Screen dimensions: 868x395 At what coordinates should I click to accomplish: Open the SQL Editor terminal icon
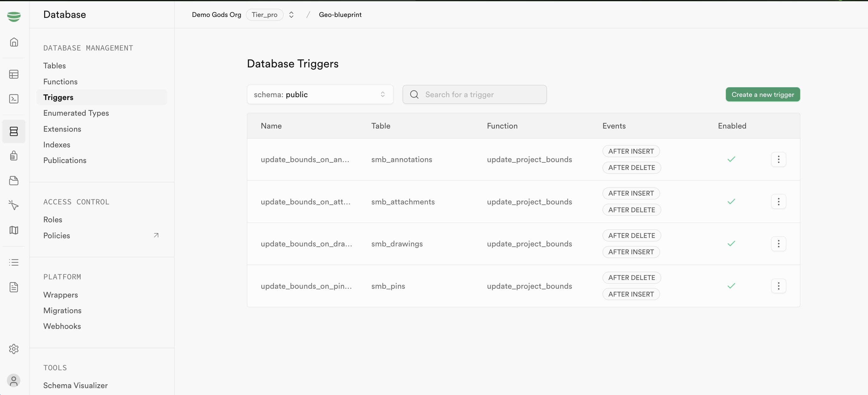14,99
